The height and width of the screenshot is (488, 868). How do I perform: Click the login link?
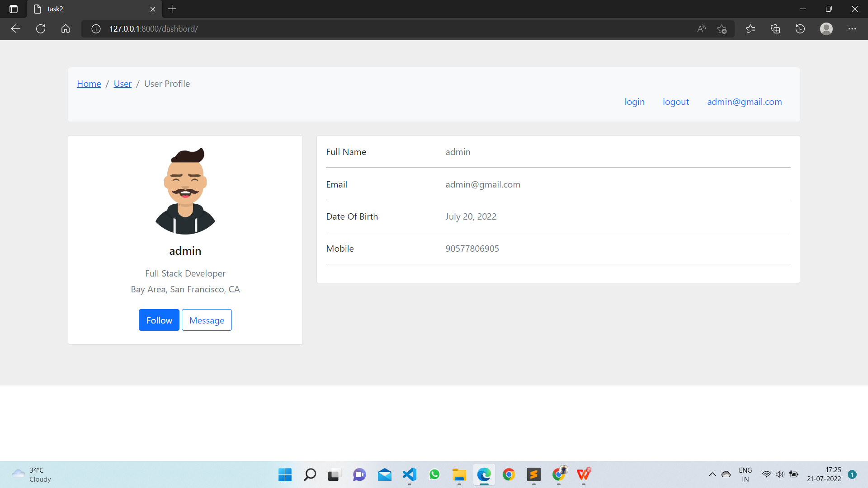coord(635,102)
